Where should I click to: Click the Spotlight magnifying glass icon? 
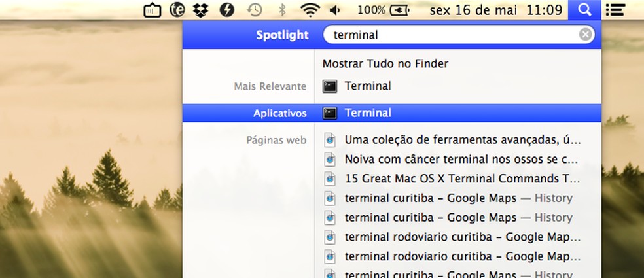(584, 10)
